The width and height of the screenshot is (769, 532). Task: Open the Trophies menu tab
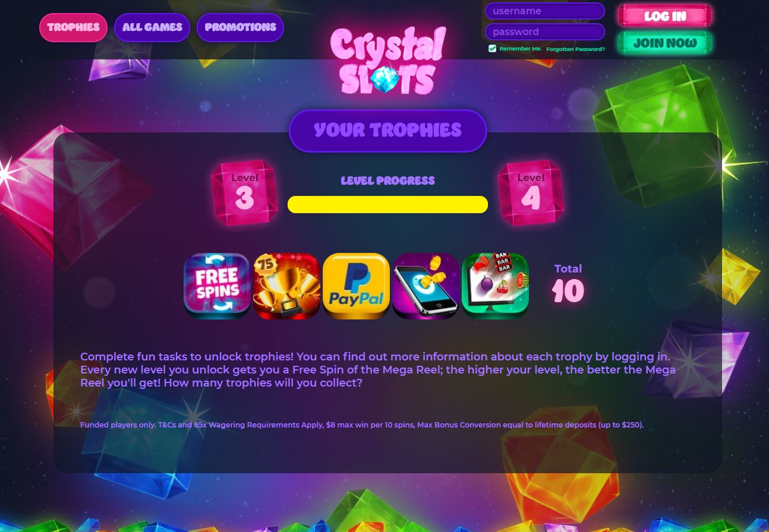click(x=74, y=27)
